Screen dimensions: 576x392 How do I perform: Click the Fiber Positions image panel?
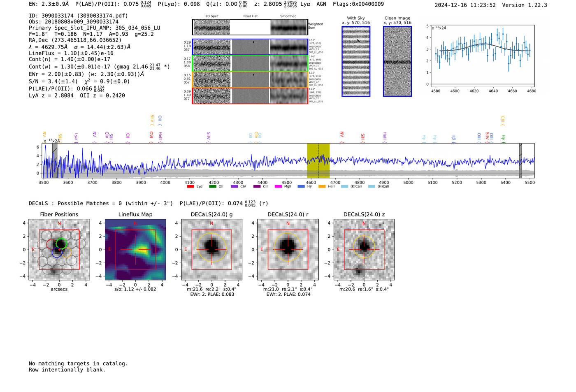pos(59,250)
